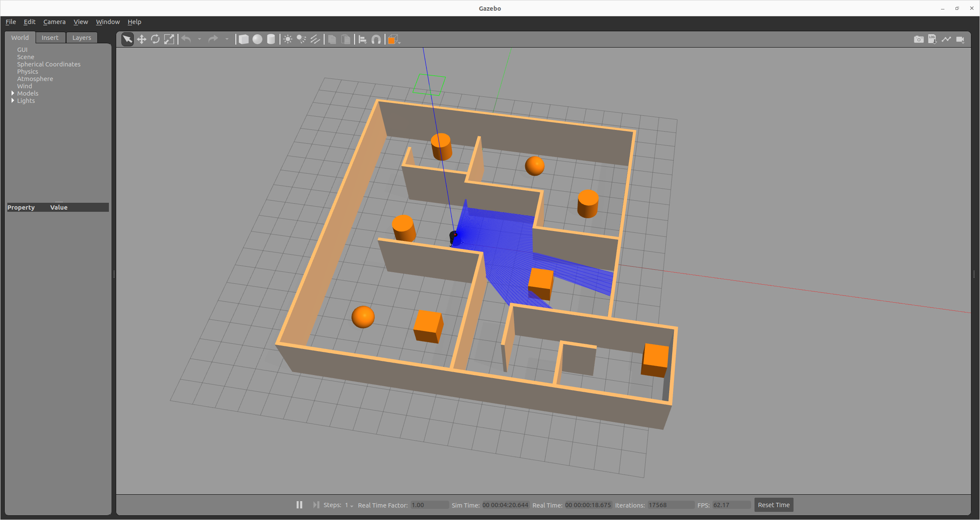Click the paste icon in toolbar
The height and width of the screenshot is (520, 980).
[346, 39]
